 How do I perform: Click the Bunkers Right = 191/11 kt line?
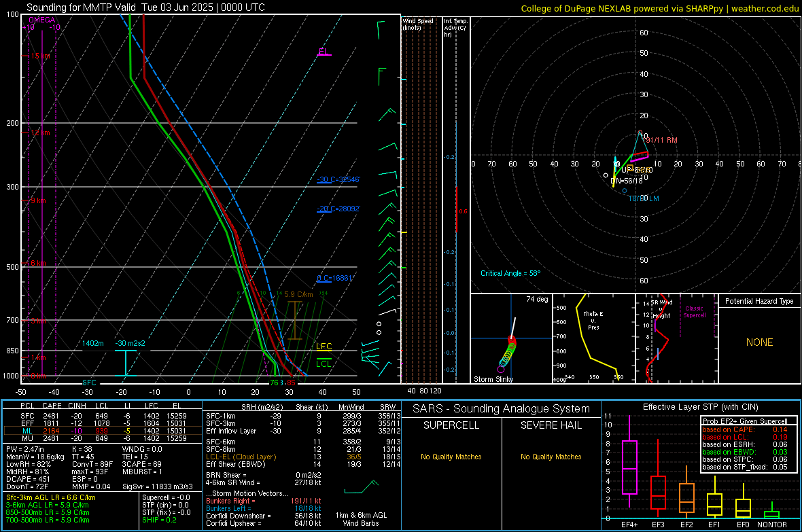pos(264,501)
